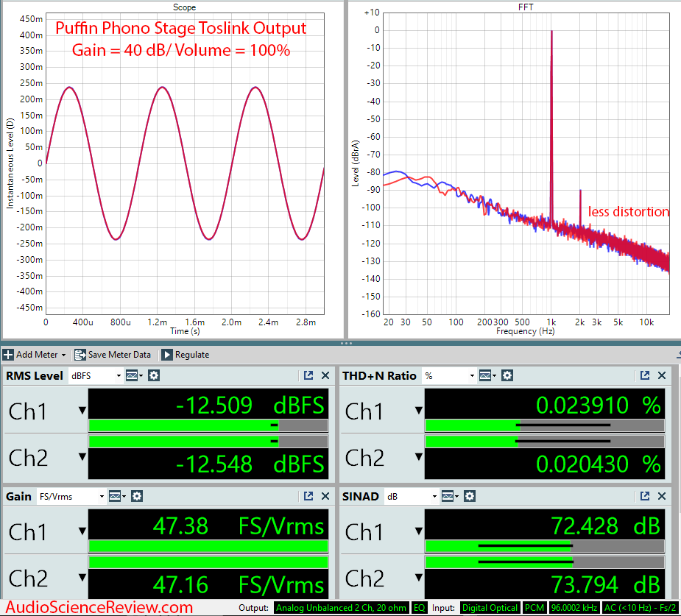Click the splitter handle between graphs and meters
Viewport: 681px width, 616px height.
tap(346, 344)
